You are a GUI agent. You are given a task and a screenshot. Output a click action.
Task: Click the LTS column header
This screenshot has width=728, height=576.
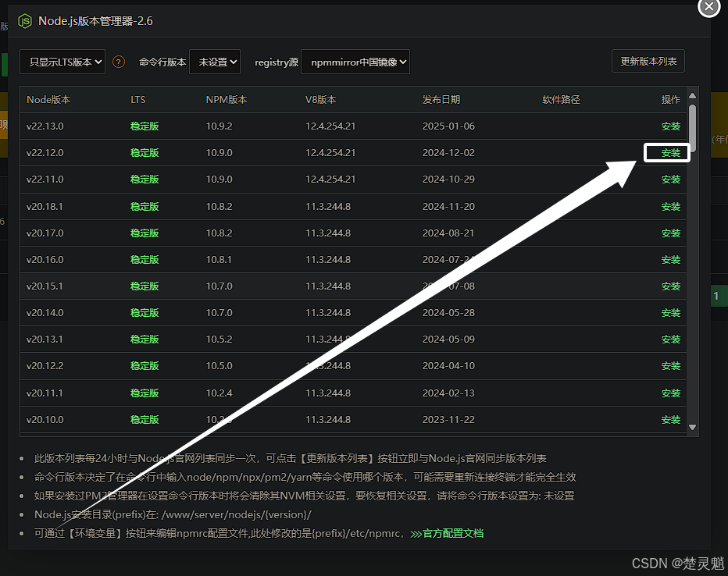tap(138, 100)
